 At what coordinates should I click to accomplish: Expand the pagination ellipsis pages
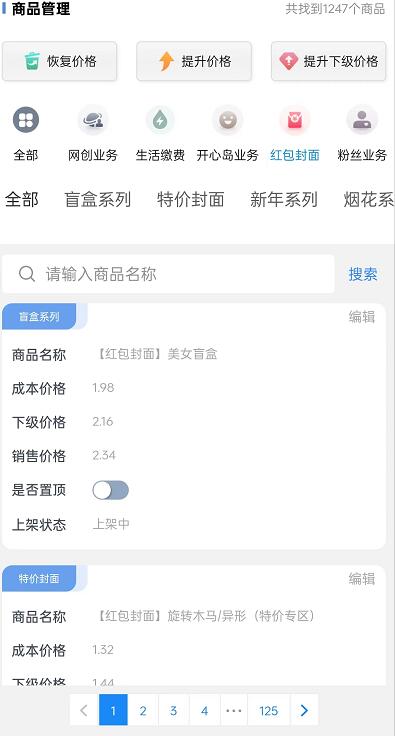pyautogui.click(x=234, y=711)
